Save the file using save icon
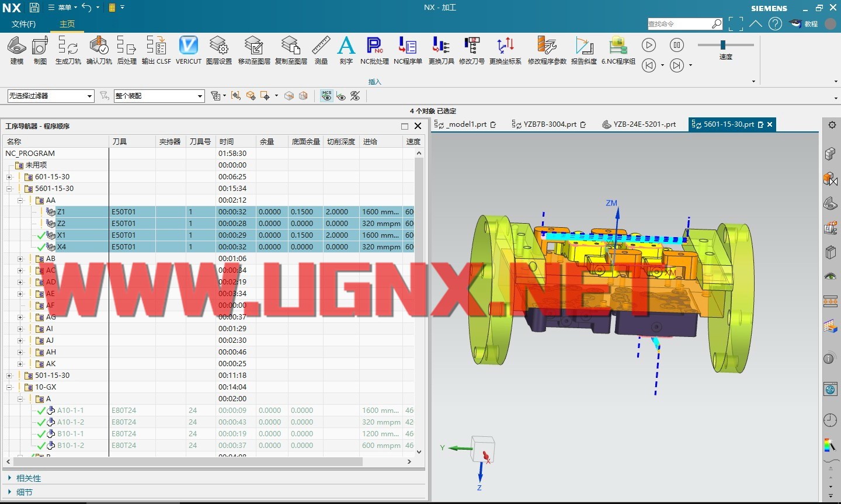This screenshot has width=841, height=504. (x=34, y=8)
